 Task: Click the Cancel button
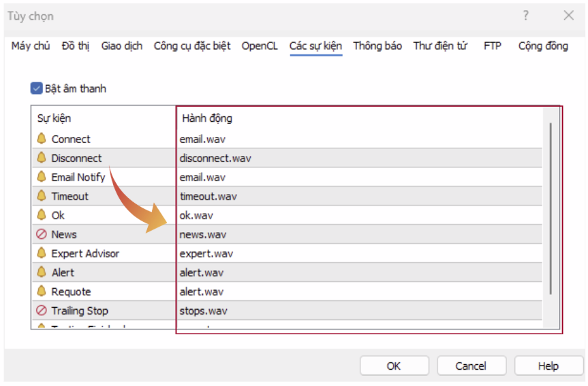(471, 366)
